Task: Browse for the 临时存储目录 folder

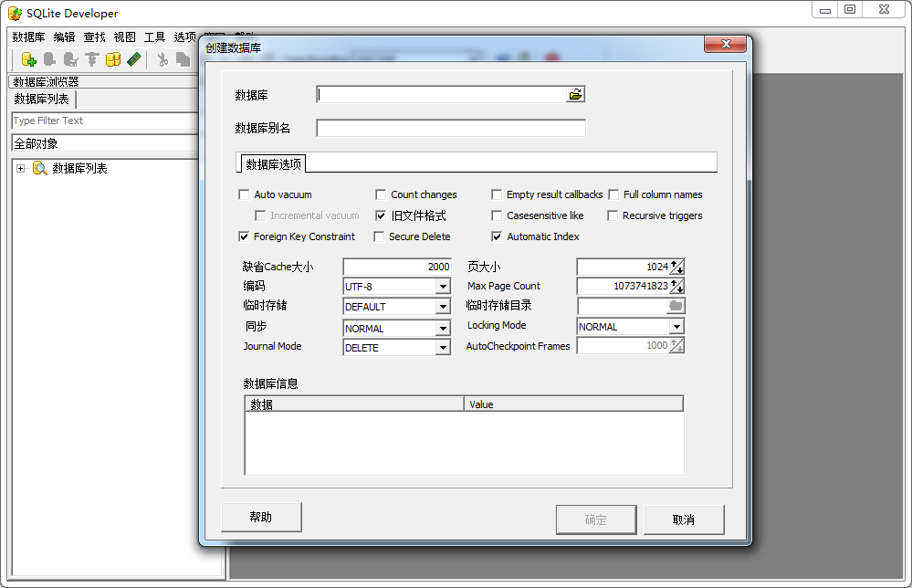Action: (676, 306)
